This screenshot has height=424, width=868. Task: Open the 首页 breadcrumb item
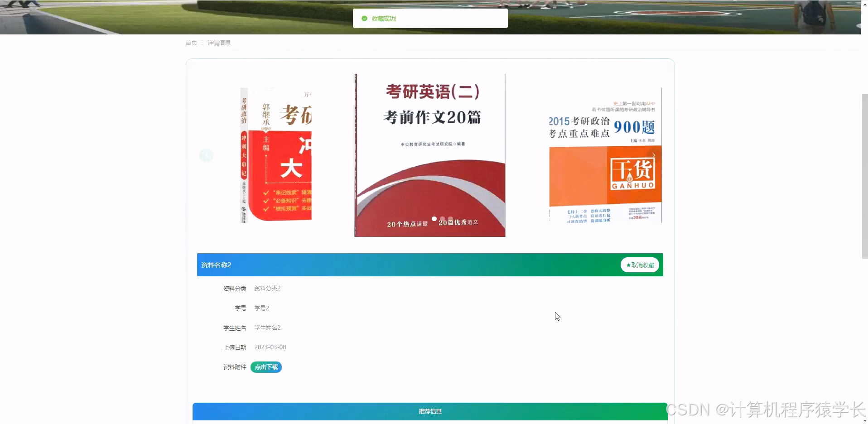pos(191,43)
